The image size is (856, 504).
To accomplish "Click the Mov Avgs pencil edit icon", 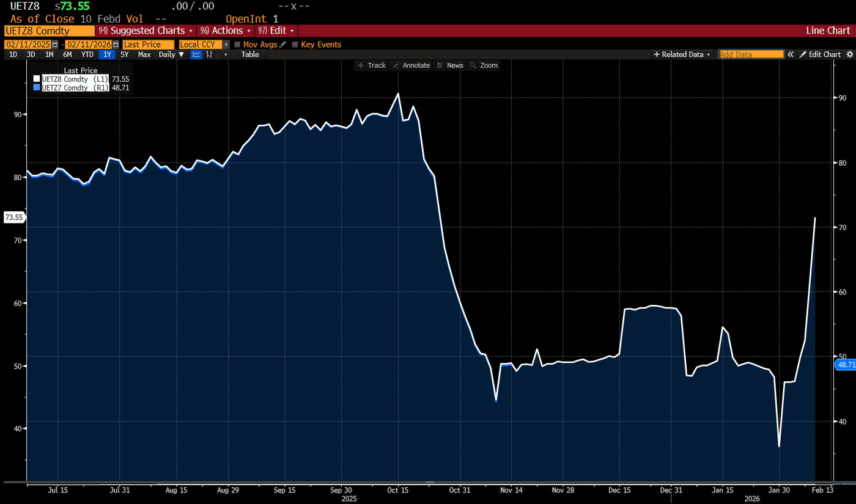I will (x=282, y=45).
